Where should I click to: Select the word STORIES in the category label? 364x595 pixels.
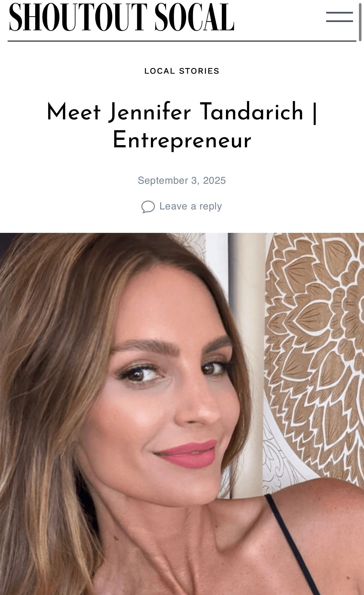coord(199,71)
